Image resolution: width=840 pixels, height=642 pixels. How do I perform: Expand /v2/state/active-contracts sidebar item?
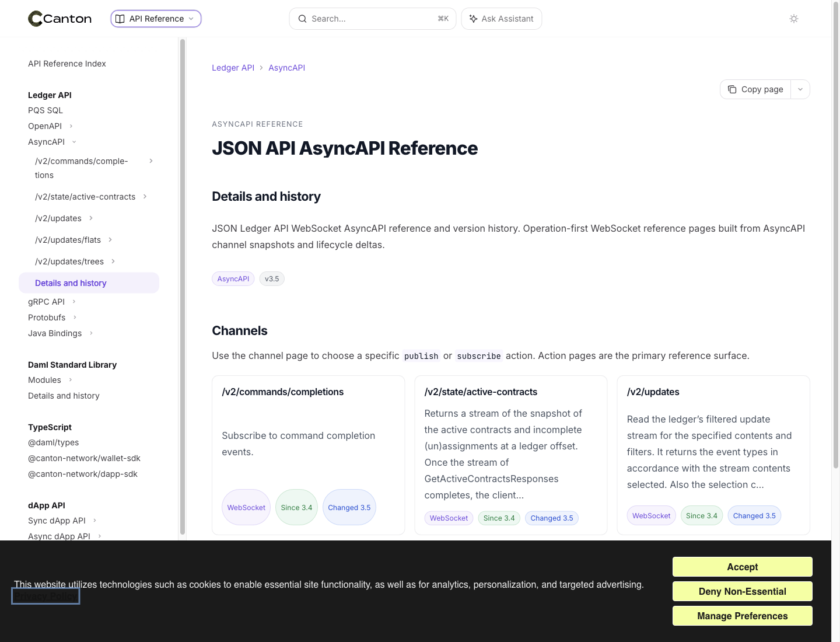click(x=90, y=197)
